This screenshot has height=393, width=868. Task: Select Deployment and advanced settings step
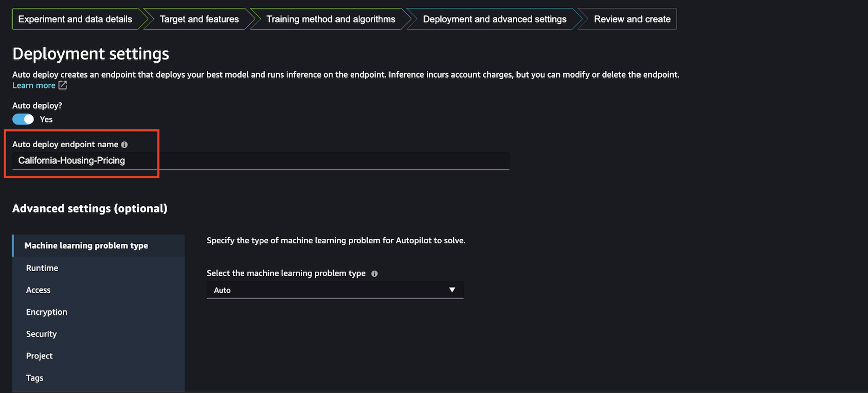(x=494, y=19)
